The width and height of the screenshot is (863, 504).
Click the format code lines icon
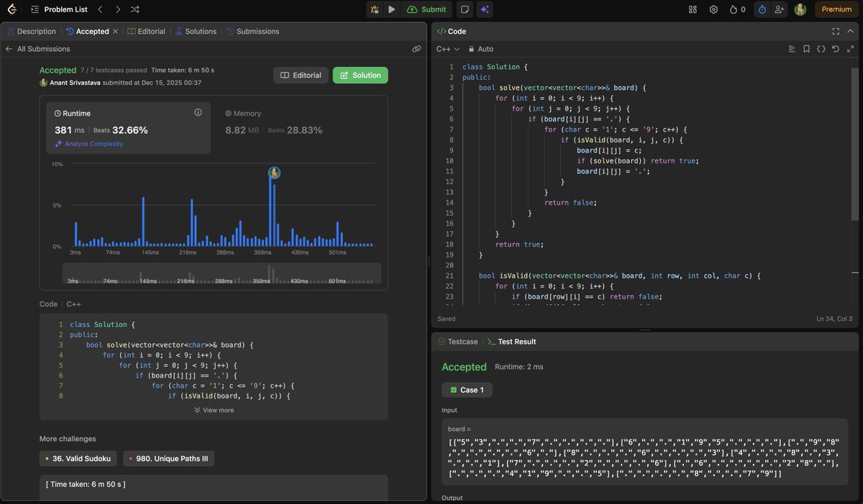[792, 49]
